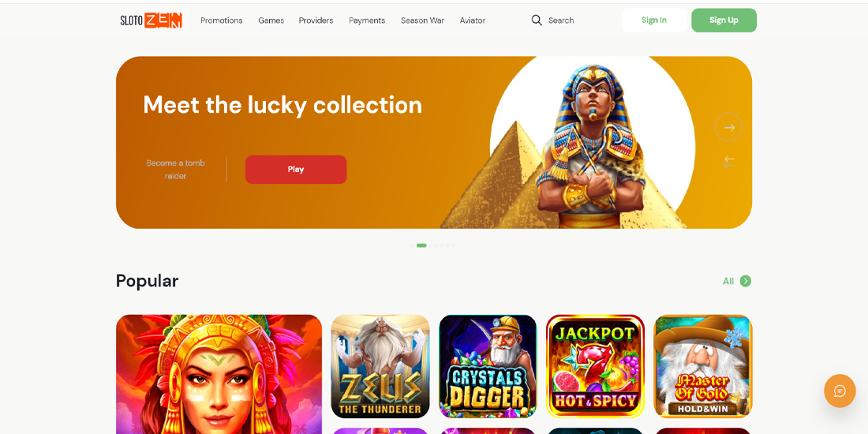Go to Providers page
The image size is (868, 434).
(x=316, y=21)
